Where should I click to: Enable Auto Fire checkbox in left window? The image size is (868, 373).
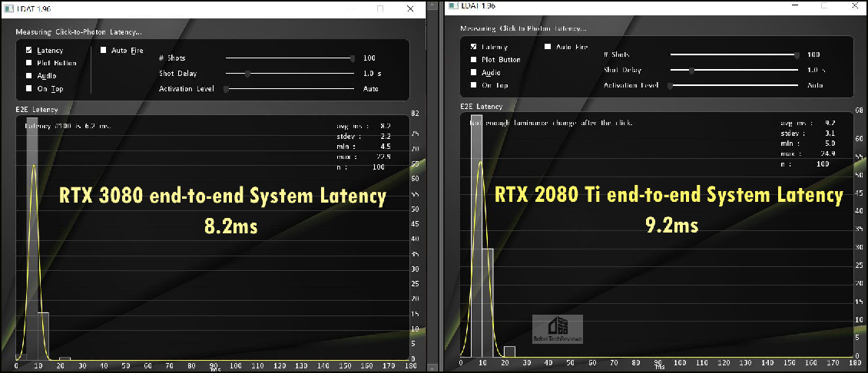click(x=104, y=50)
